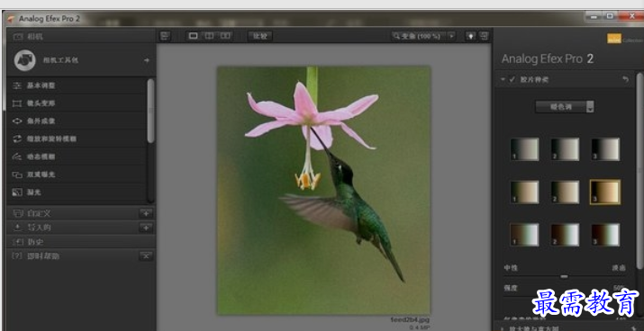Select third row film swatch 3
Screen dimensions: 644x331
[605, 235]
